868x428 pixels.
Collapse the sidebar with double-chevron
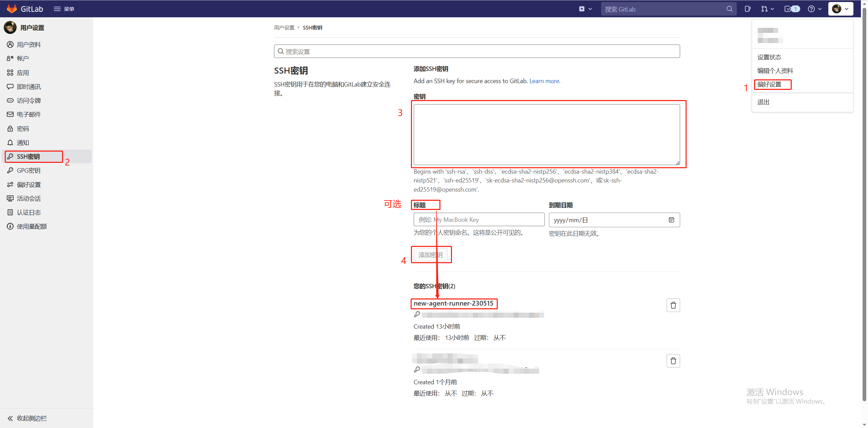[x=10, y=418]
